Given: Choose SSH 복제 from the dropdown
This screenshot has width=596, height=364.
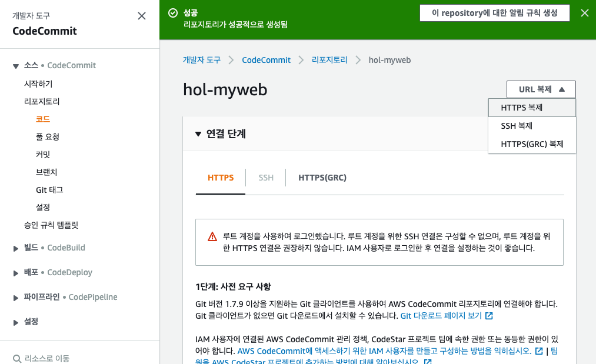Looking at the screenshot, I should click(532, 126).
